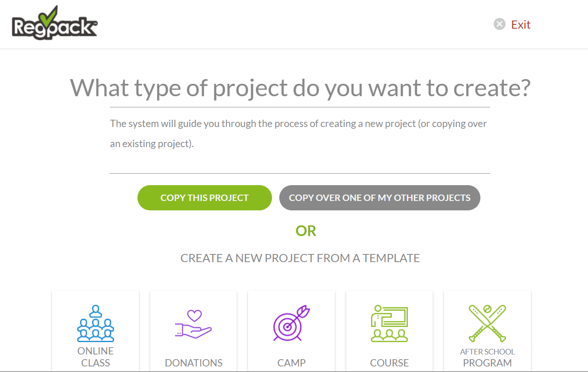Click the red Exit link
588x372 pixels.
point(521,24)
